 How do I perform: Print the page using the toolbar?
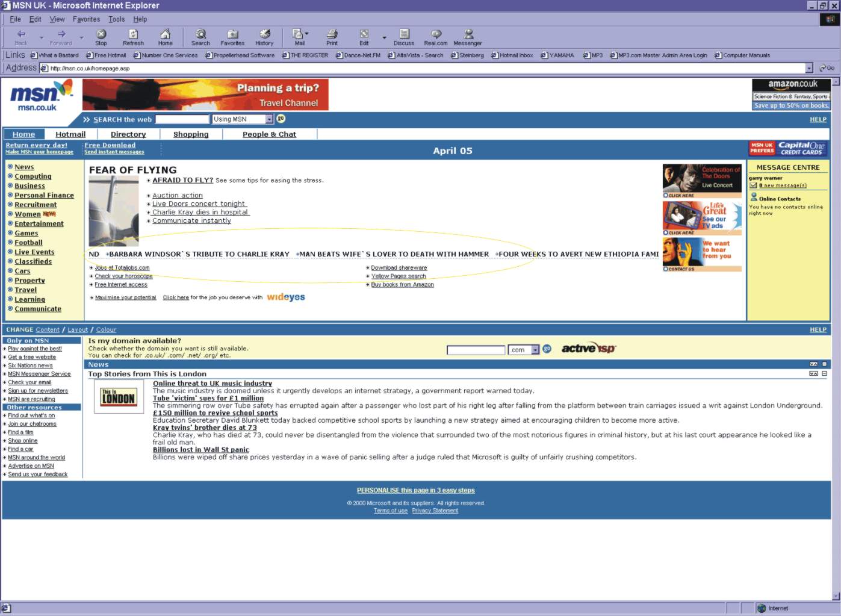tap(332, 37)
